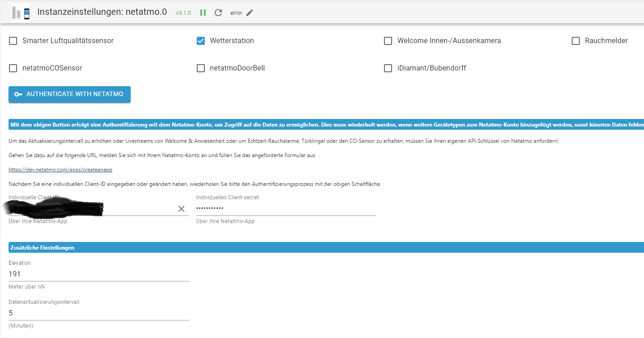Pause the netatmo.0 instance

203,13
